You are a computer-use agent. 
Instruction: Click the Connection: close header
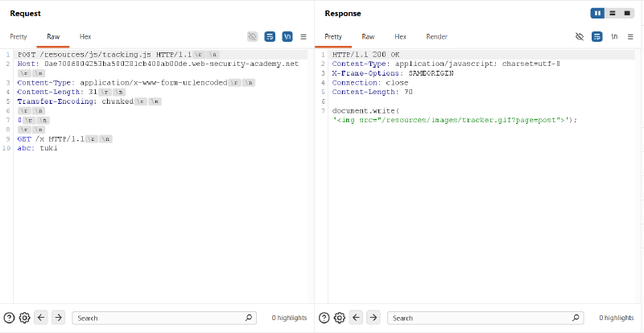[x=370, y=83]
